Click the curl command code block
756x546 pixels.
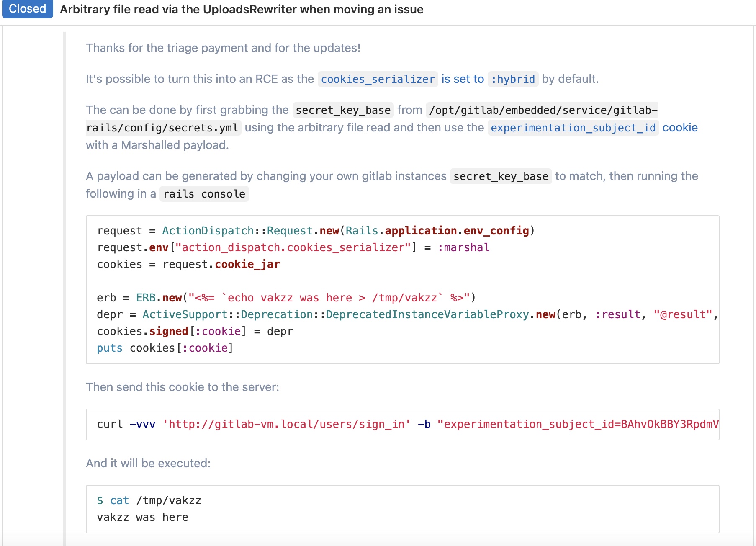402,425
